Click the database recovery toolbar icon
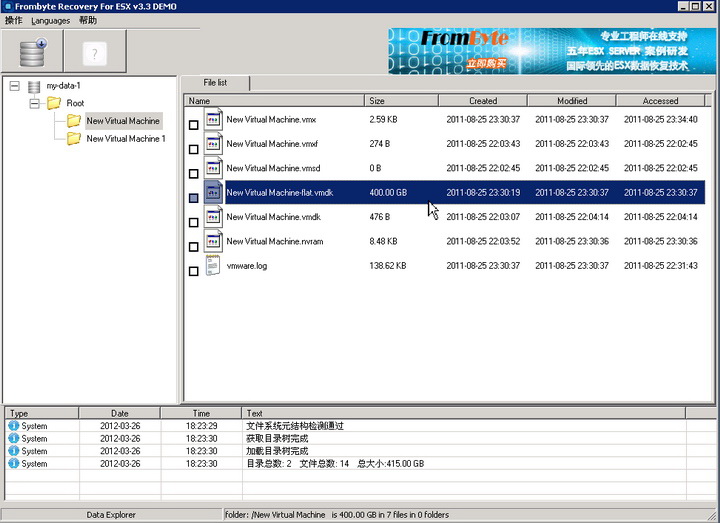 (32, 52)
